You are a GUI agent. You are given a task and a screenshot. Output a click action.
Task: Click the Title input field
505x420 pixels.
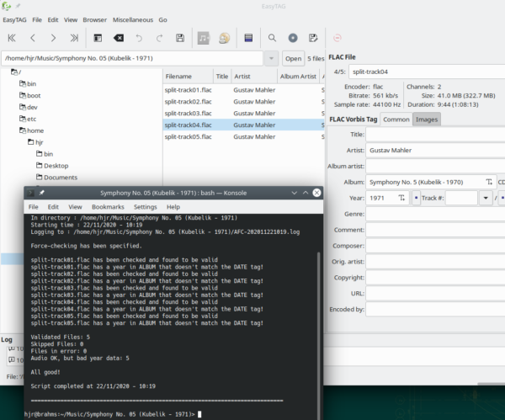tap(435, 135)
